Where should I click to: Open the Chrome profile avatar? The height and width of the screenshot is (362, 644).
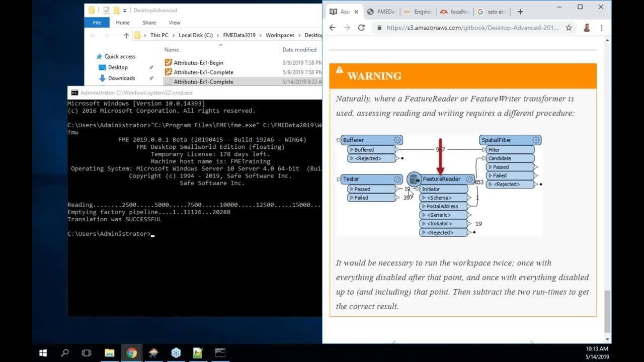tap(587, 28)
